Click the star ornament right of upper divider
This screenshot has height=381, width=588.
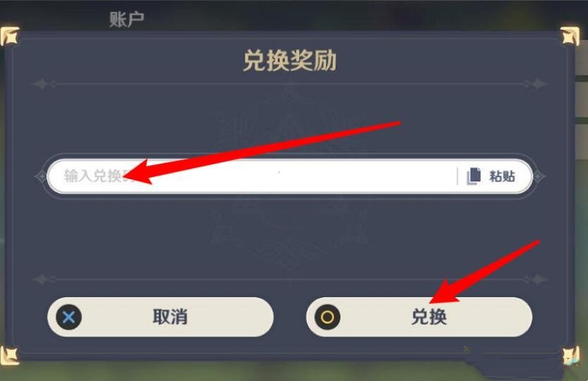coord(537,84)
